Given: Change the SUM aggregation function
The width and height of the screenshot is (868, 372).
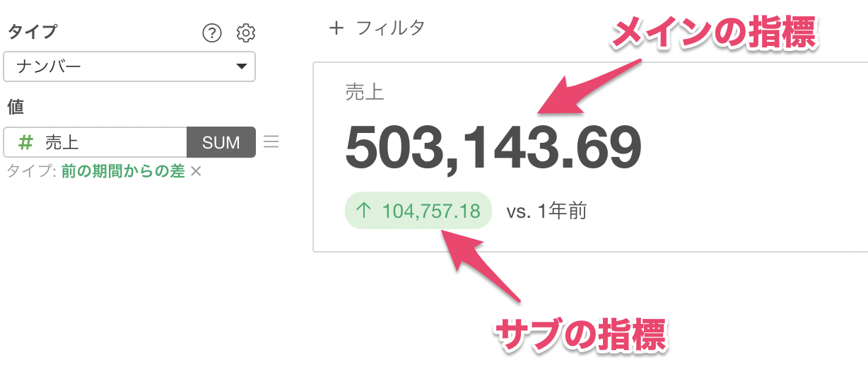Looking at the screenshot, I should tap(221, 142).
